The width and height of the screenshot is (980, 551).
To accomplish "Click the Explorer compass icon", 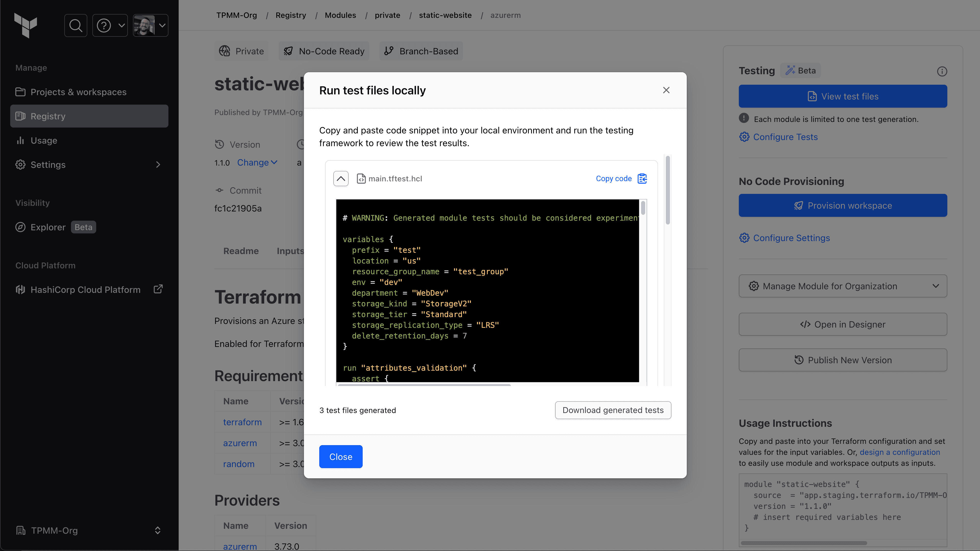I will pos(20,227).
